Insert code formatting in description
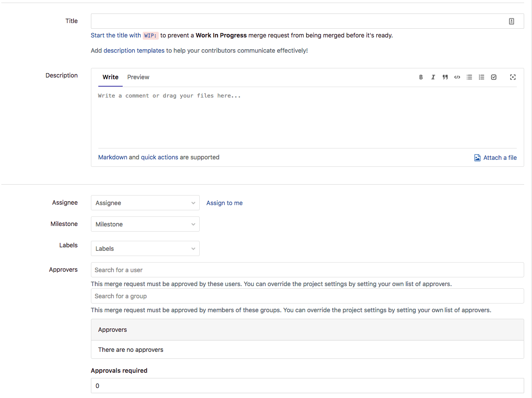 tap(457, 77)
